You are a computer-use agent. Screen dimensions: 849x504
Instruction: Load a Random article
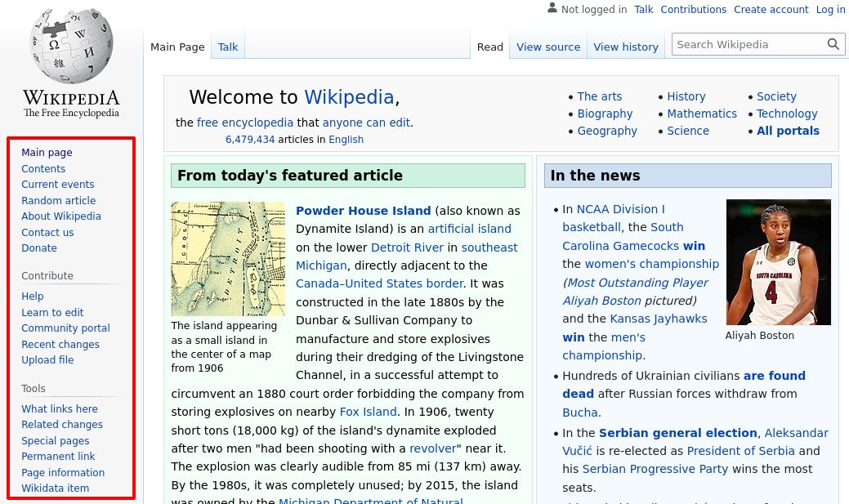59,200
